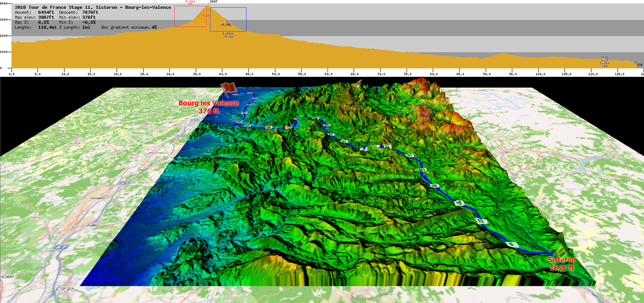Click the red '8.2%' gradient label on the profile
Viewport: 644px width, 303px height.
[x=206, y=15]
